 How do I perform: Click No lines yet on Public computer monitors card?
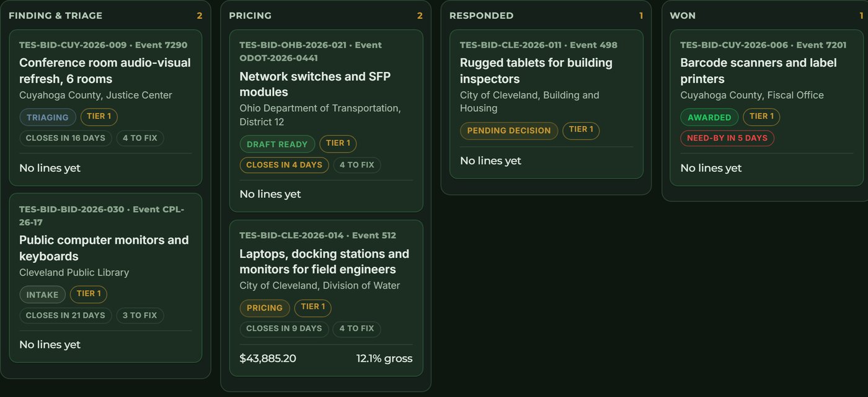50,345
